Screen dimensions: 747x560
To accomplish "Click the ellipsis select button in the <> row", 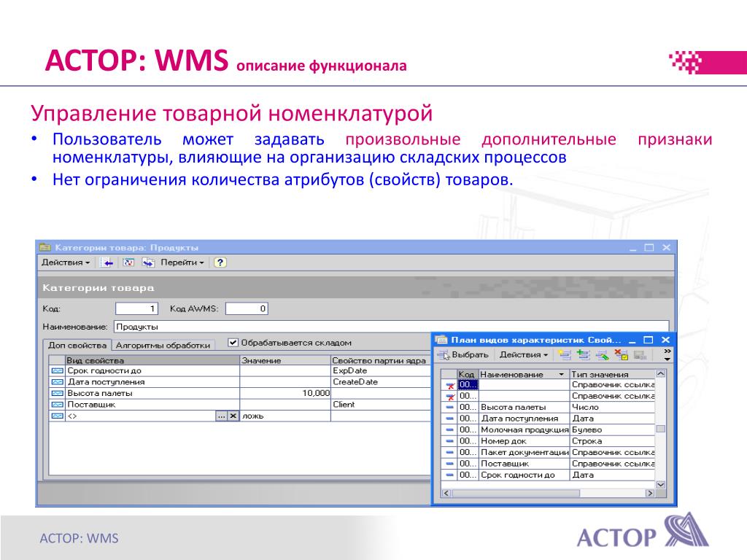I will click(222, 416).
